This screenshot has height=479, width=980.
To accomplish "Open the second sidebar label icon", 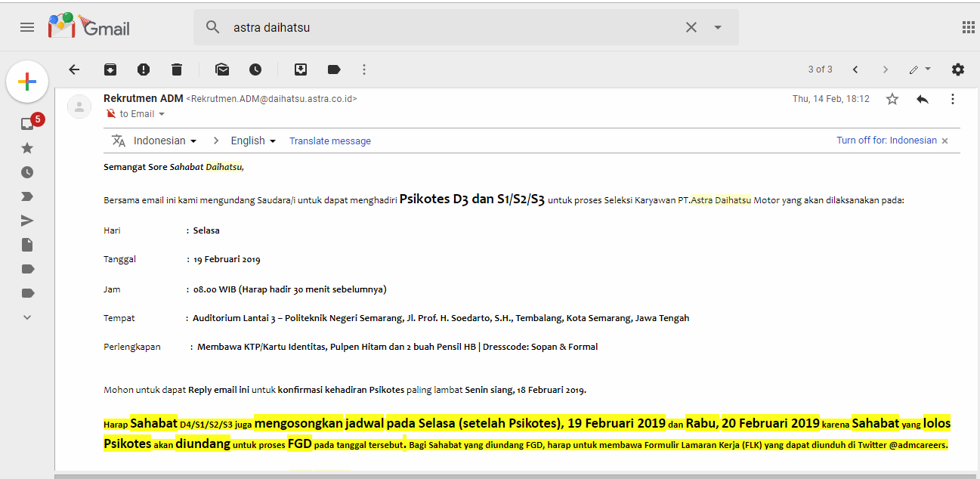I will [x=27, y=293].
